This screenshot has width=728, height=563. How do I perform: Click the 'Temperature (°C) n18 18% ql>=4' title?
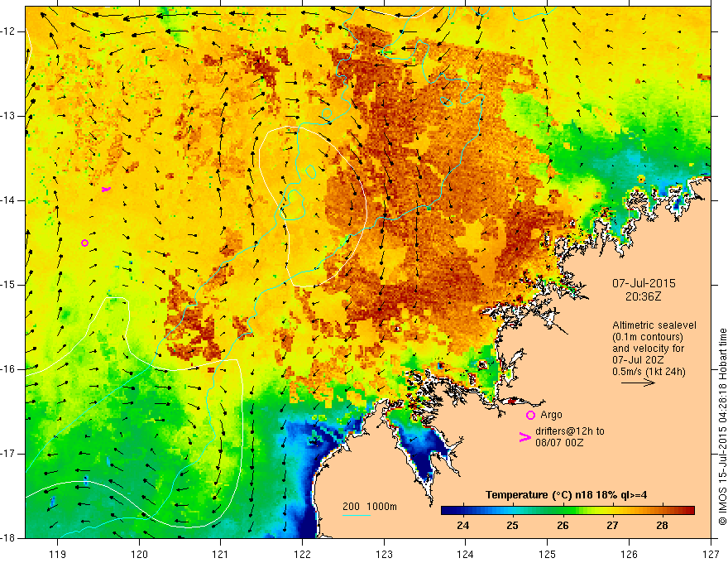(x=567, y=495)
